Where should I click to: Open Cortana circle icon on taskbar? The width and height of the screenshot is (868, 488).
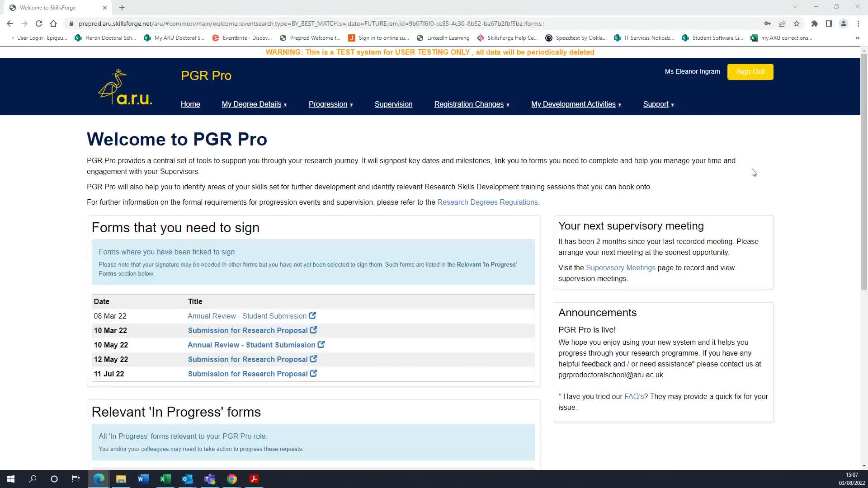click(54, 479)
